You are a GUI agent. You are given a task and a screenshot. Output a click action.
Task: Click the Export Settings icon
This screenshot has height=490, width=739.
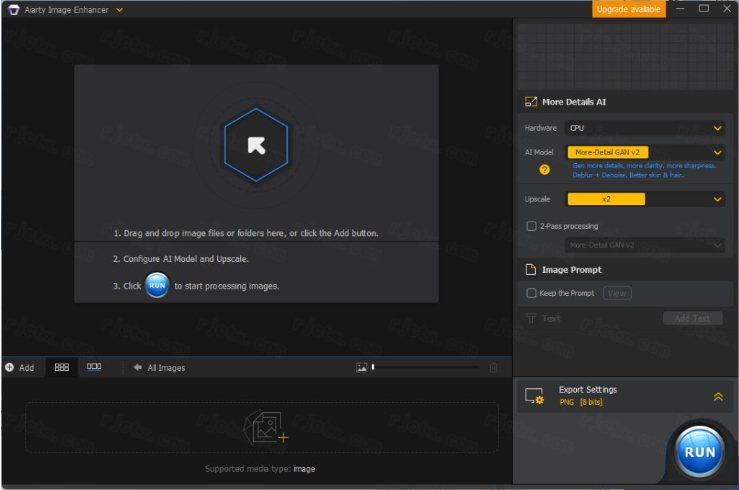[535, 396]
